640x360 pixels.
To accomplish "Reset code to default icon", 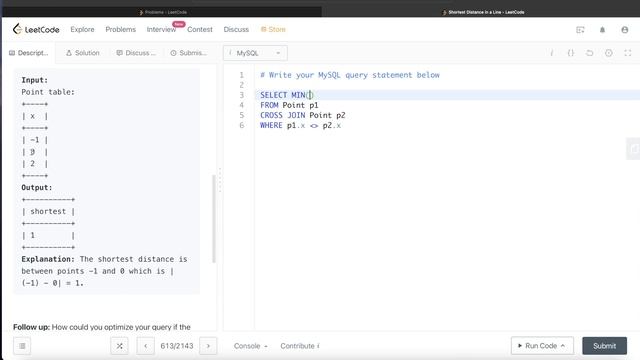I will pos(589,53).
